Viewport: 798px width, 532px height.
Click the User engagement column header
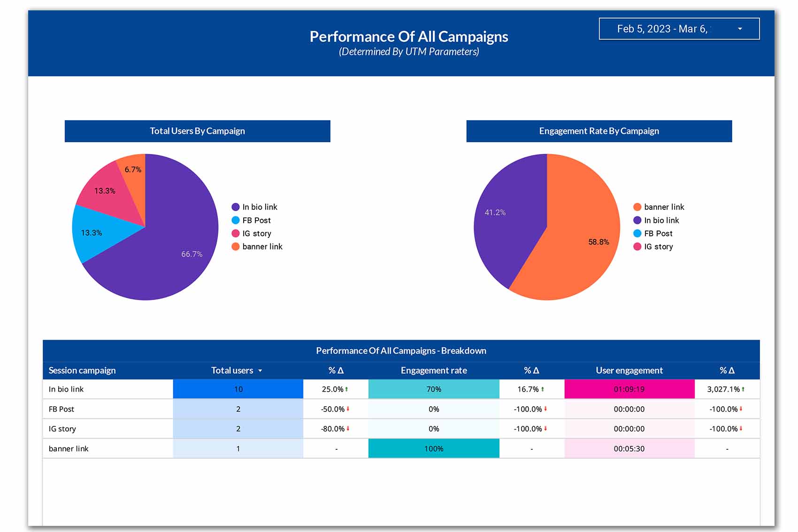pos(629,370)
